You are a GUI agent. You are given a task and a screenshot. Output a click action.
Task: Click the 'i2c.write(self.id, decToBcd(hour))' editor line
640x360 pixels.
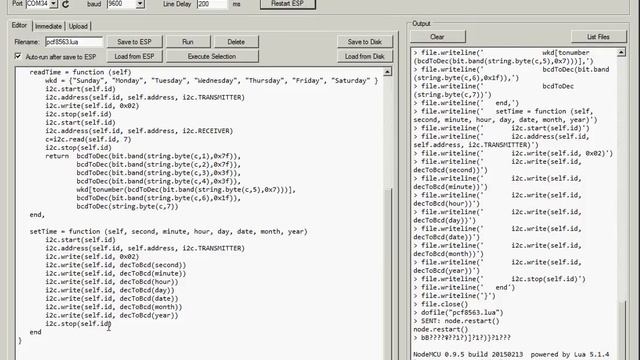coord(111,282)
